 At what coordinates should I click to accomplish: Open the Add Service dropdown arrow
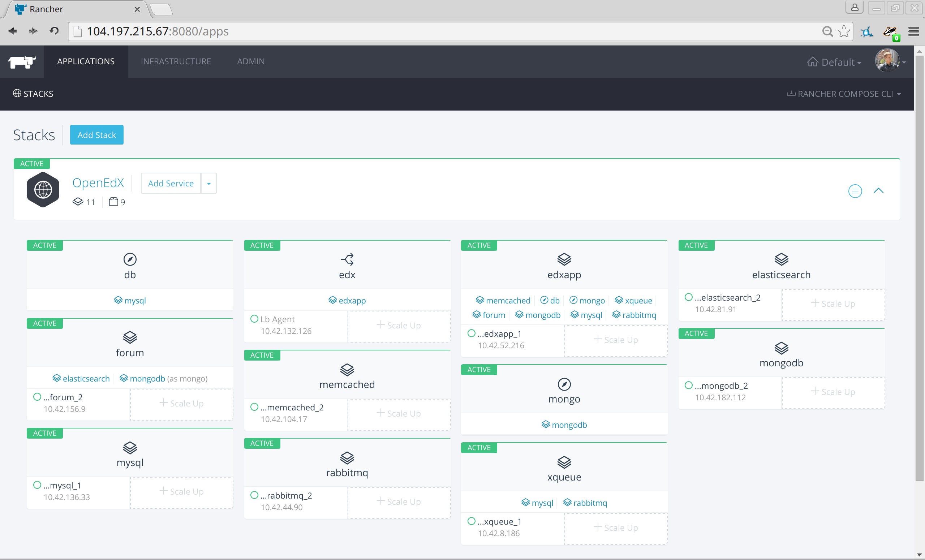209,184
